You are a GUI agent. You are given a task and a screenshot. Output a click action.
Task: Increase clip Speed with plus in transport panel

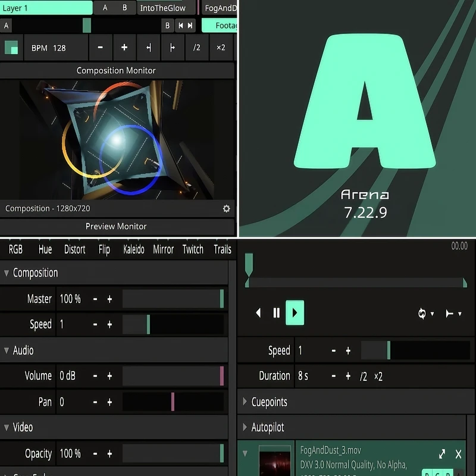click(348, 350)
